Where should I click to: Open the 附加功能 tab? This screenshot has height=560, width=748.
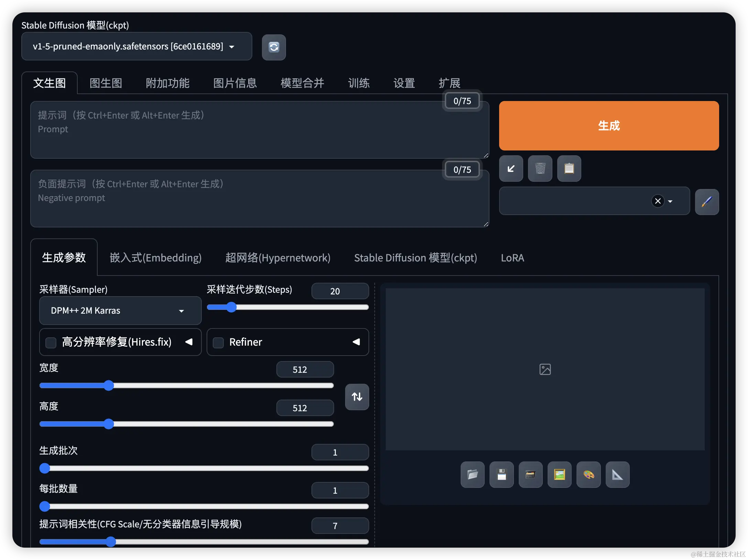point(167,83)
